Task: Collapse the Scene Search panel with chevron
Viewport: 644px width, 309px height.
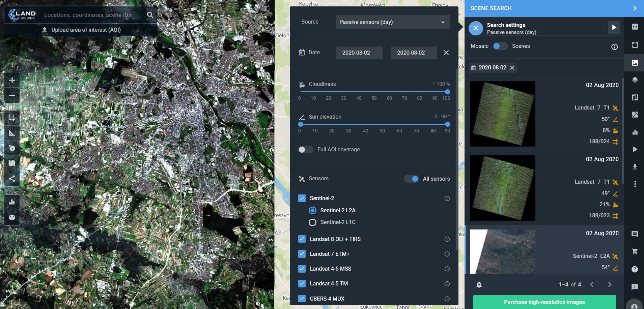Action: (x=635, y=8)
